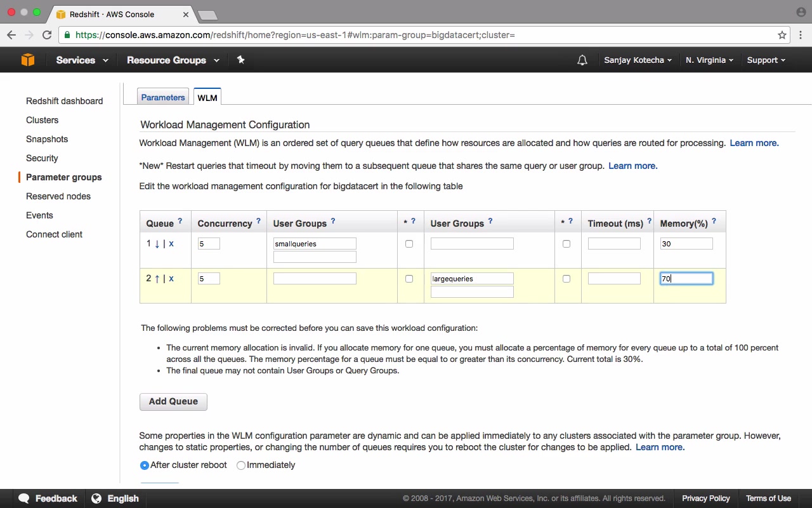Move queue 1 down with arrow

coord(157,244)
